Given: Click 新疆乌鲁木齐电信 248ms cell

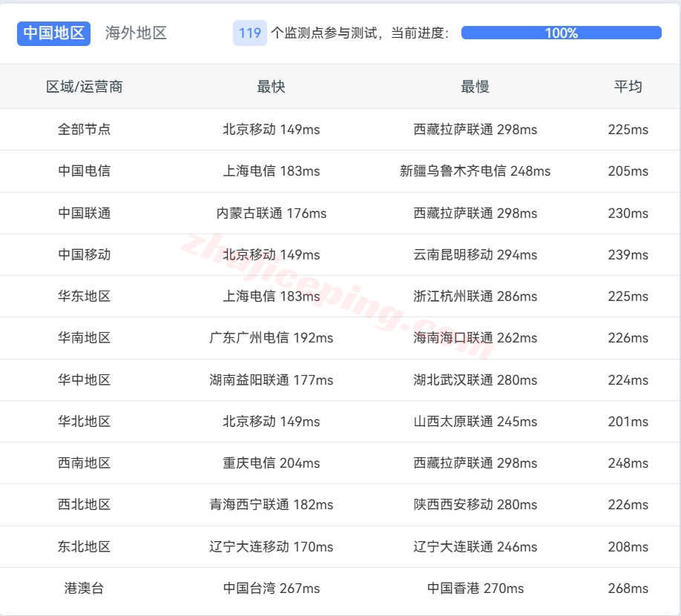Looking at the screenshot, I should 475,171.
